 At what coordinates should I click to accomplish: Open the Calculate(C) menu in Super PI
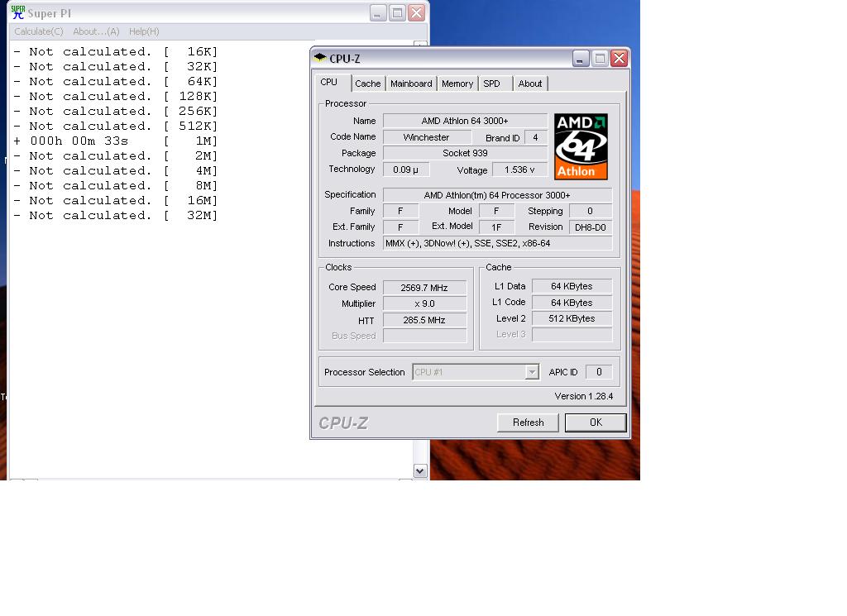click(x=39, y=31)
